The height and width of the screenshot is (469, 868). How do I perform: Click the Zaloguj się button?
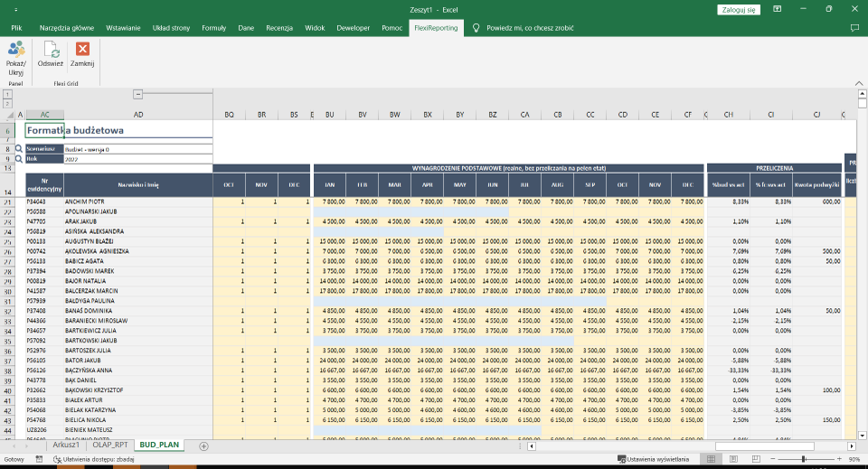[739, 9]
